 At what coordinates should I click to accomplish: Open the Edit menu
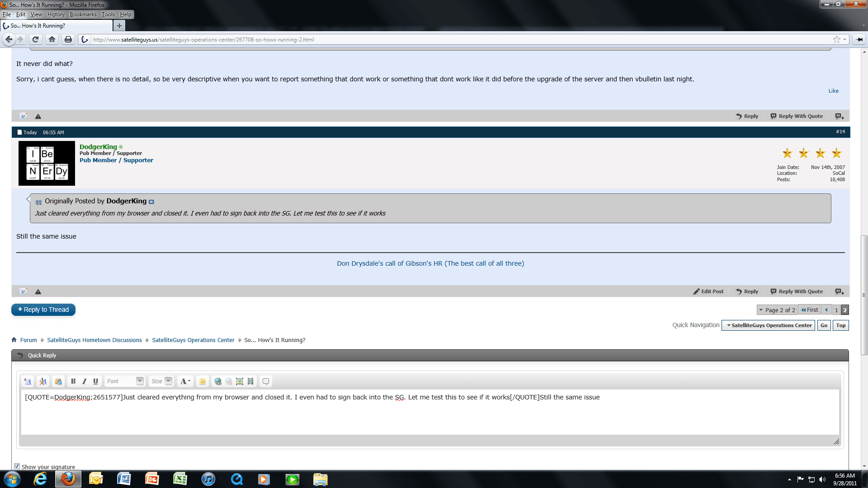click(21, 14)
